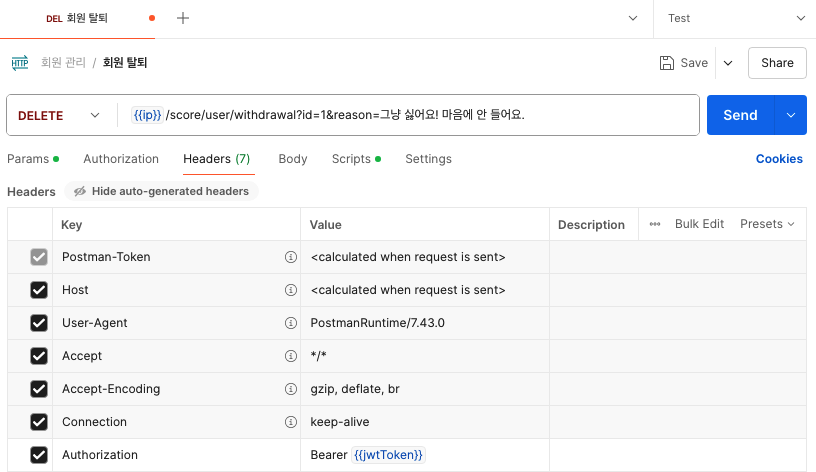Image resolution: width=816 pixels, height=472 pixels.
Task: Click the new tab plus icon
Action: pyautogui.click(x=183, y=18)
